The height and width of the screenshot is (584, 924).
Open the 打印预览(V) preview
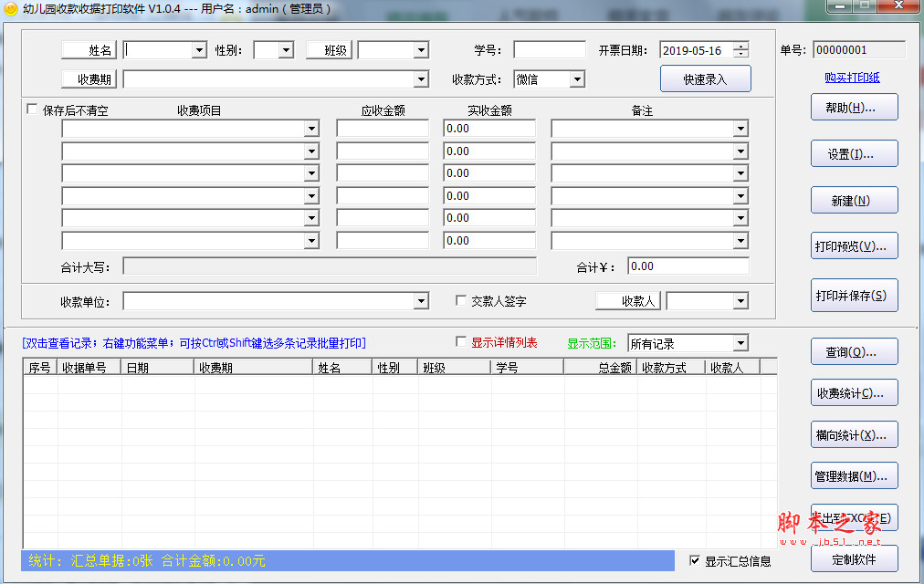853,245
